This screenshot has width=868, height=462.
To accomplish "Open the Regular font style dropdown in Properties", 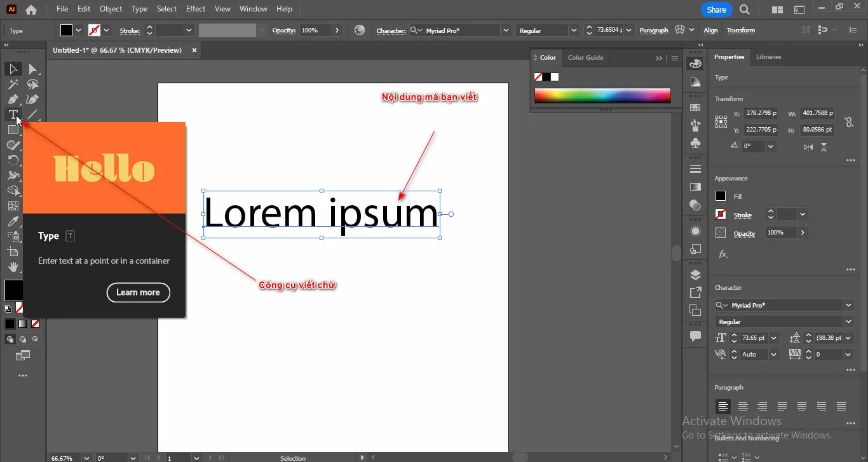I will [x=848, y=322].
